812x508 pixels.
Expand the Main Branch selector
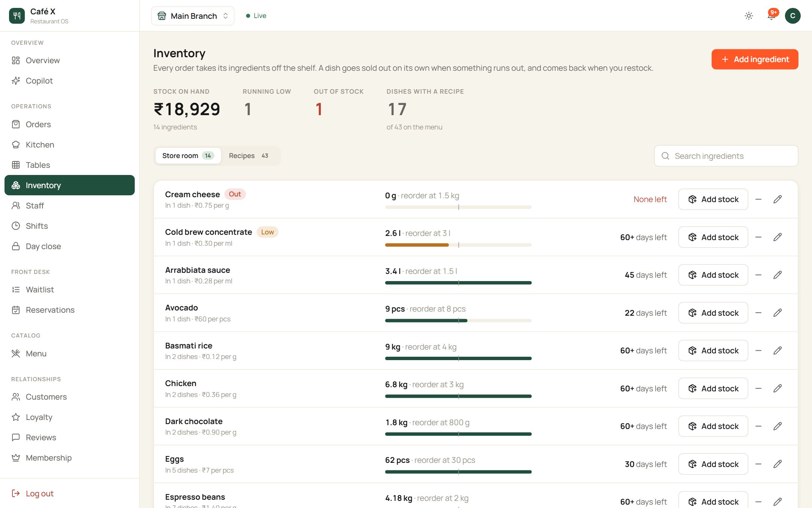click(x=193, y=16)
